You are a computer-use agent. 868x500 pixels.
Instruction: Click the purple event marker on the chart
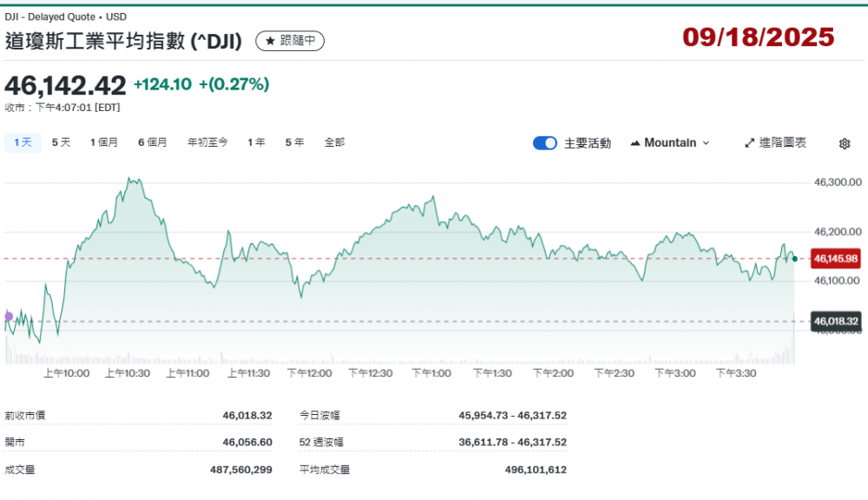click(x=9, y=316)
